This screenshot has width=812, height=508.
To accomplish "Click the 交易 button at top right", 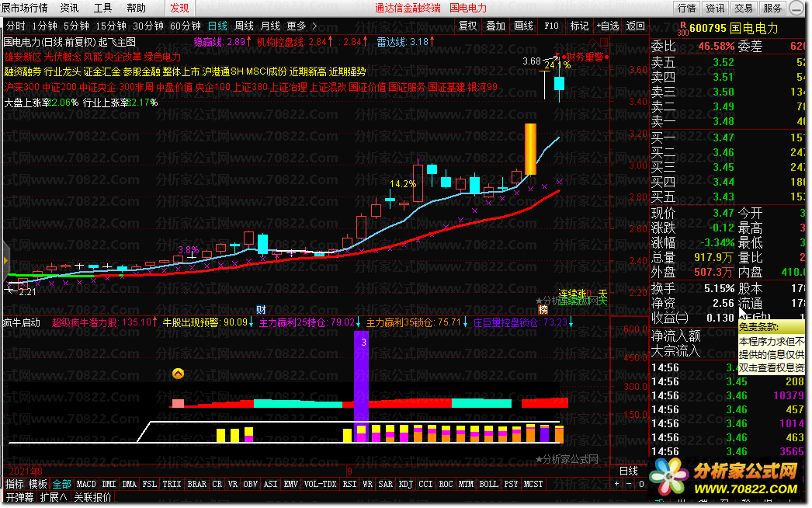I will pos(744,9).
